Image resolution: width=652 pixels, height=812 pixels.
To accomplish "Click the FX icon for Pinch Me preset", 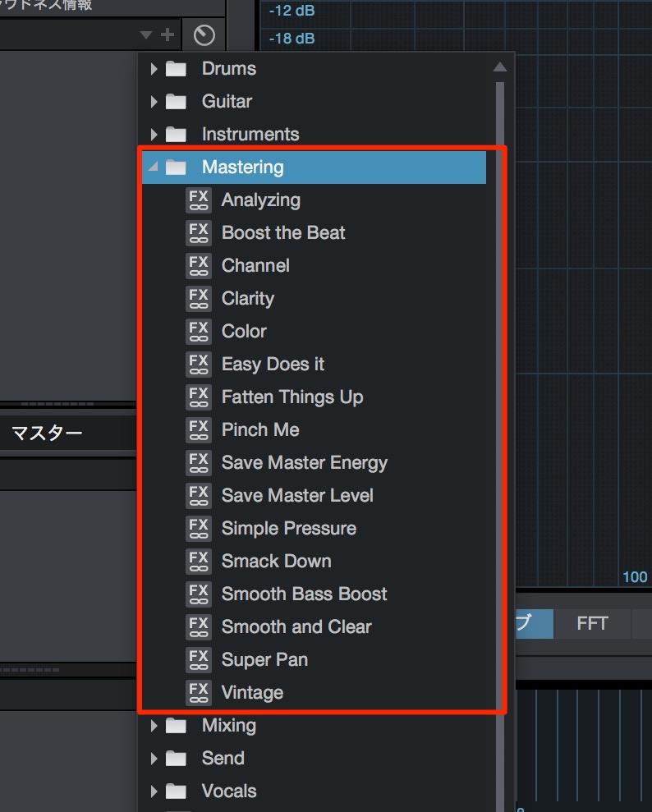I will (x=199, y=430).
